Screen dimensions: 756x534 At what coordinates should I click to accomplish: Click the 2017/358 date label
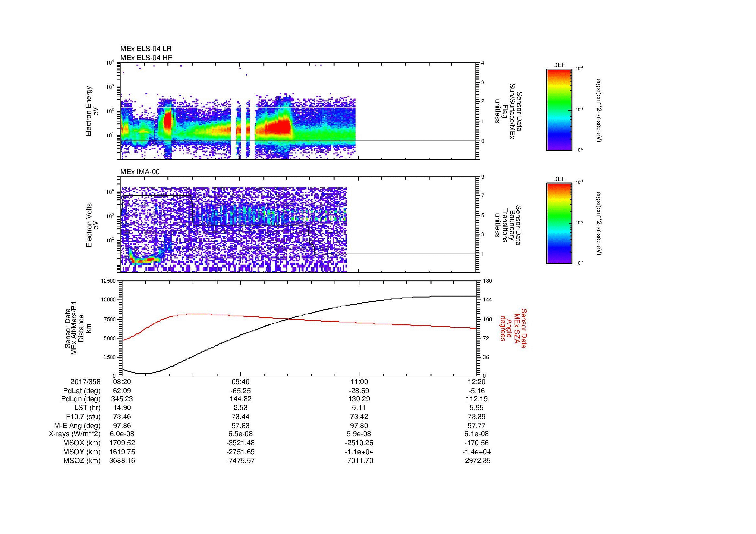click(85, 382)
